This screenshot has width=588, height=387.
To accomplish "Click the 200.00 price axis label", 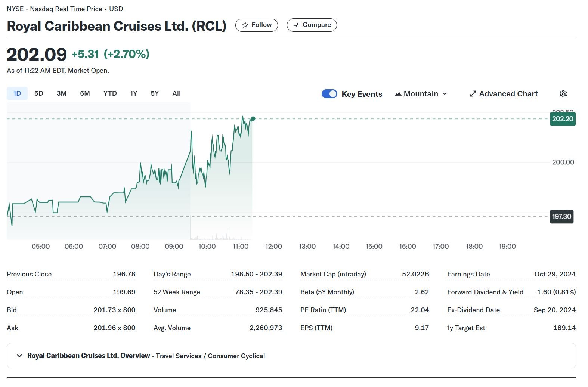I will pos(563,162).
